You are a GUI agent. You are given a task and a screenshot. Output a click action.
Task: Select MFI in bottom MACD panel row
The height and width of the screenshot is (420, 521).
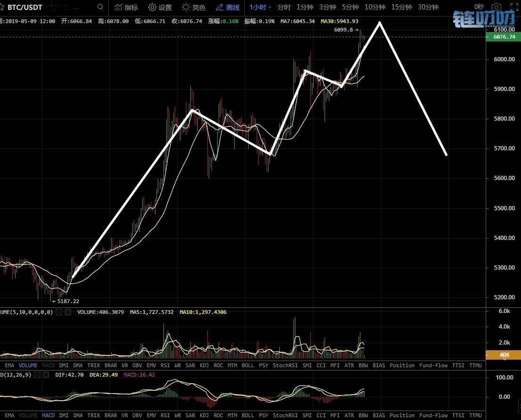(x=335, y=415)
